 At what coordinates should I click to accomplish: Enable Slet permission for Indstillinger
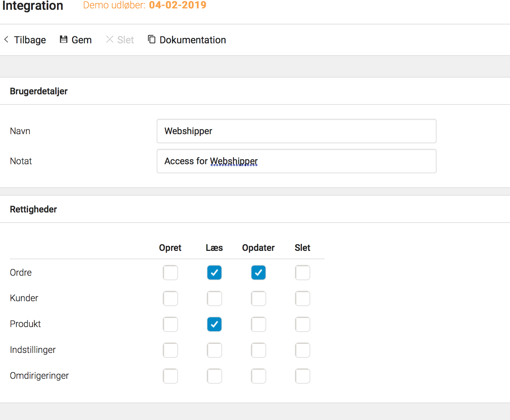(303, 350)
